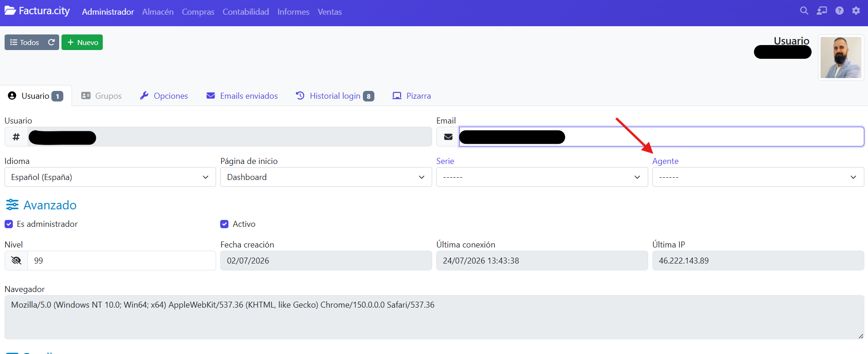Switch to the Pizarra tab
Screen dimensions: 868x354
coord(412,96)
